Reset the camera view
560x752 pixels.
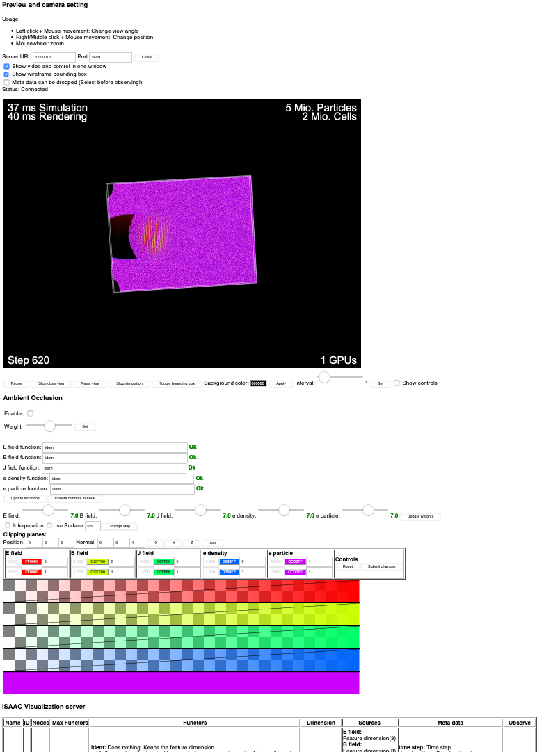(x=90, y=383)
